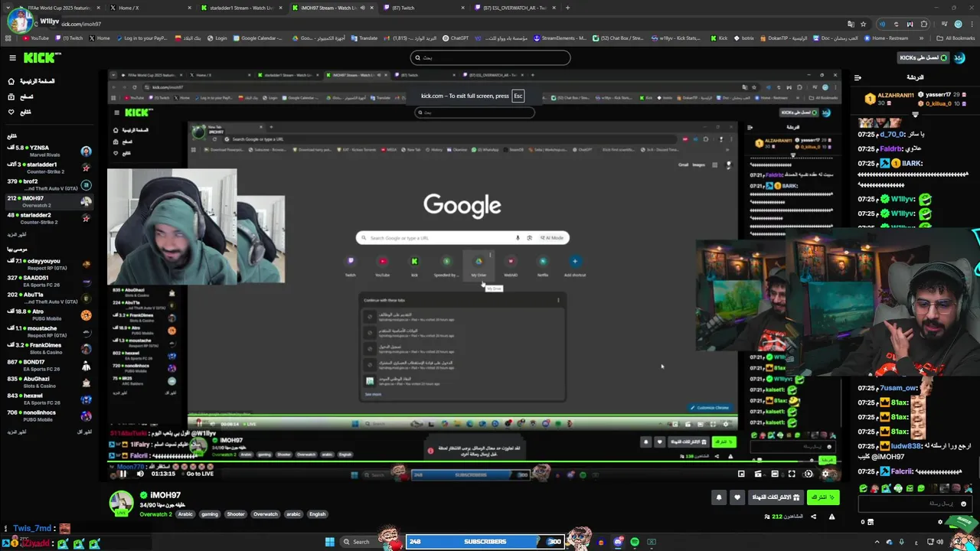
Task: Select iMOH97 channel in sidebar
Action: click(x=49, y=201)
